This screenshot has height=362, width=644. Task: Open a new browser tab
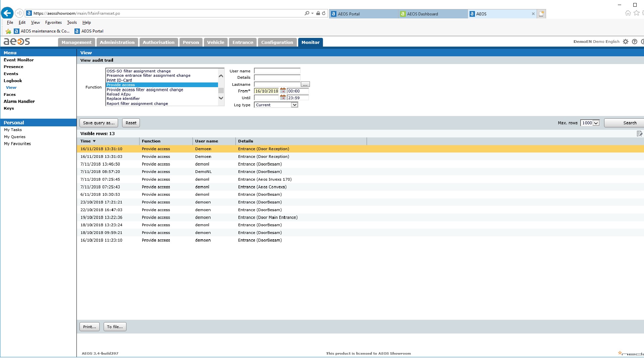541,14
